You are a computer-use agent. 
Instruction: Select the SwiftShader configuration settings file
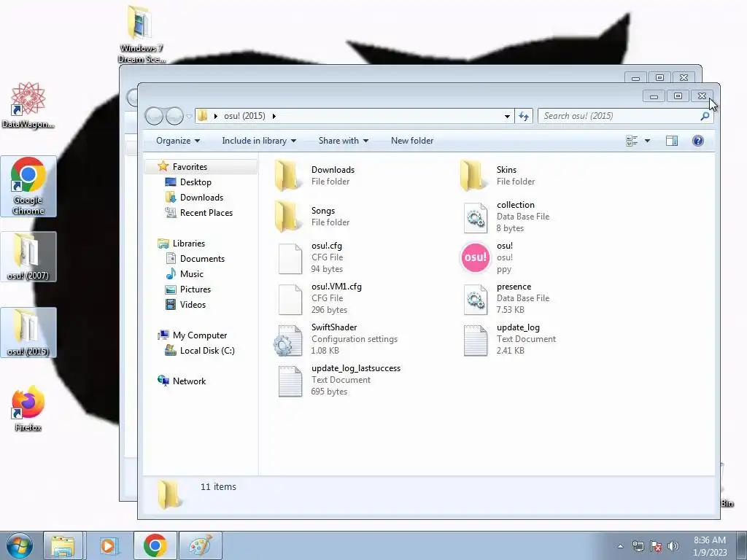[336, 339]
